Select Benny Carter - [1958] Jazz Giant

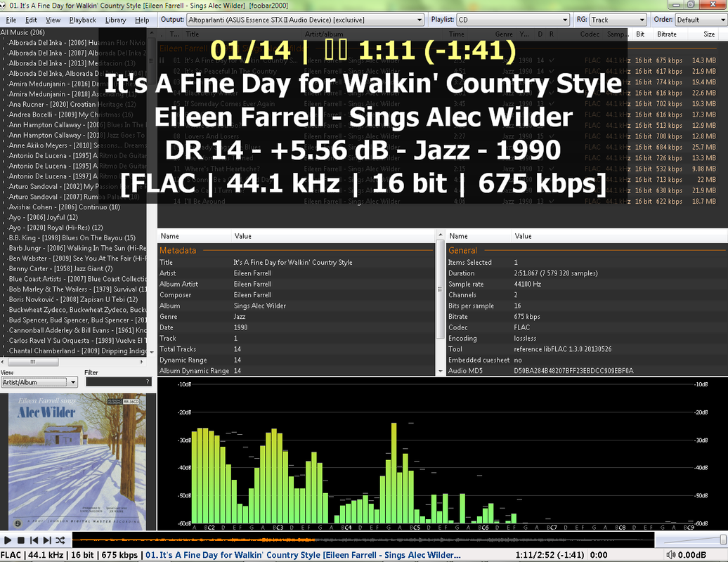tap(61, 268)
